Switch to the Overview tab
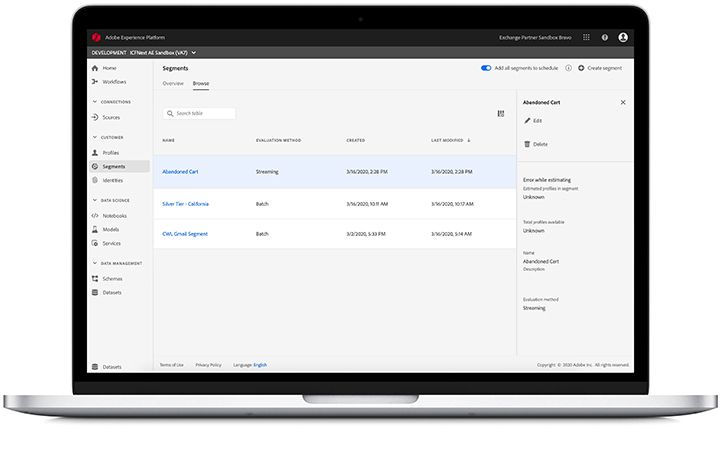720x450 pixels. pyautogui.click(x=173, y=83)
